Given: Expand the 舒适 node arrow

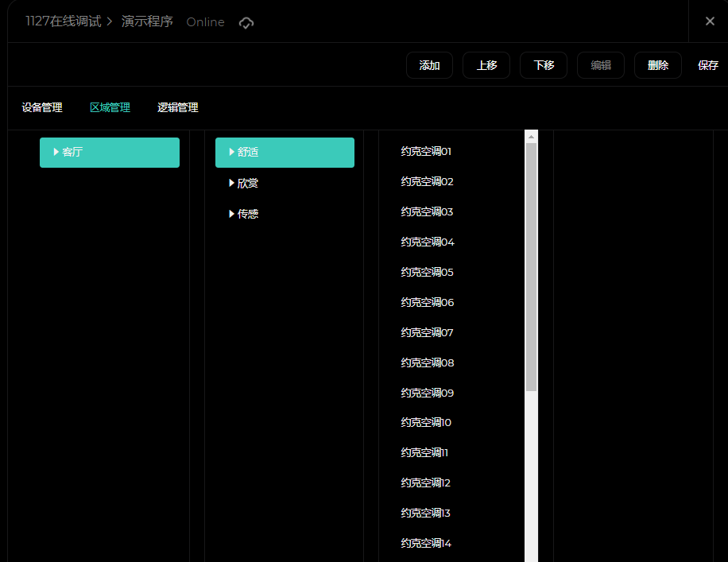Looking at the screenshot, I should (x=232, y=152).
